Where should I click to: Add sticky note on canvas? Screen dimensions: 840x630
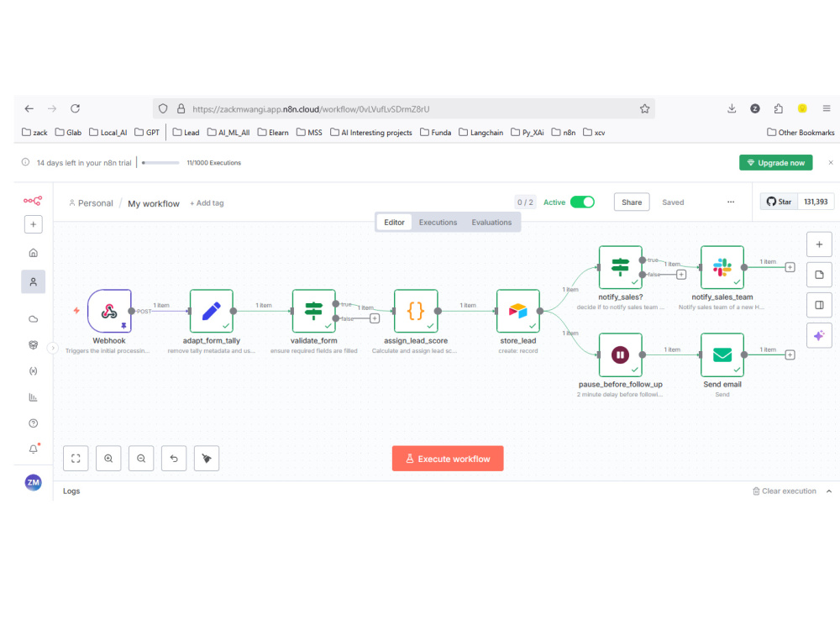(819, 275)
